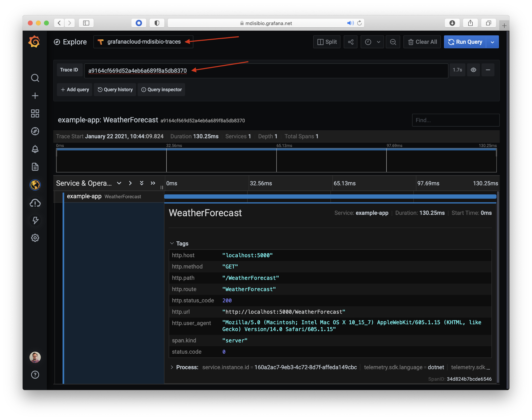The image size is (532, 420).
Task: Remove the query with the minus button
Action: click(x=488, y=70)
